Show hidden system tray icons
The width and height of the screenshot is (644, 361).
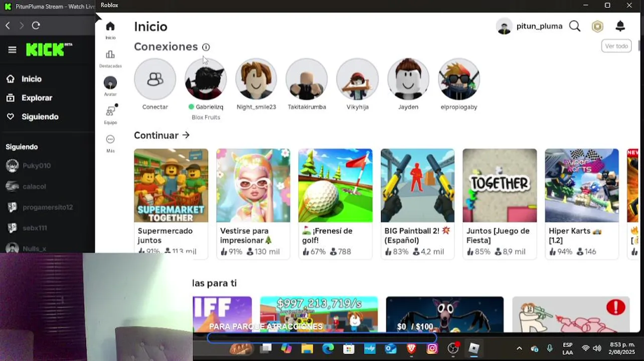coord(519,348)
